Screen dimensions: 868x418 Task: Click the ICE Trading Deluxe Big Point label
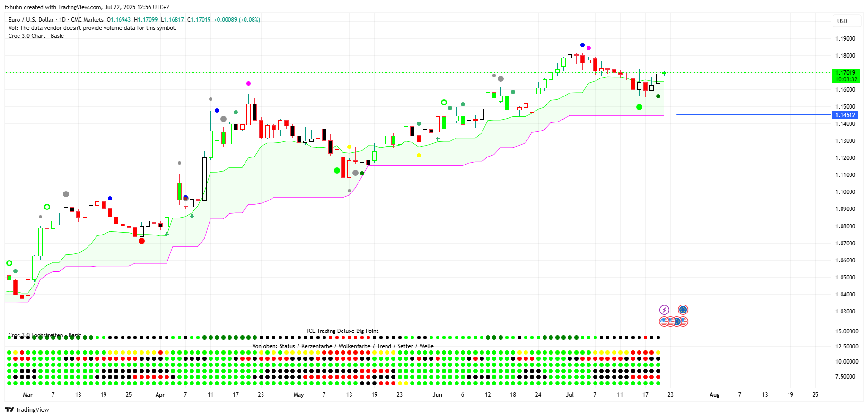(x=342, y=331)
